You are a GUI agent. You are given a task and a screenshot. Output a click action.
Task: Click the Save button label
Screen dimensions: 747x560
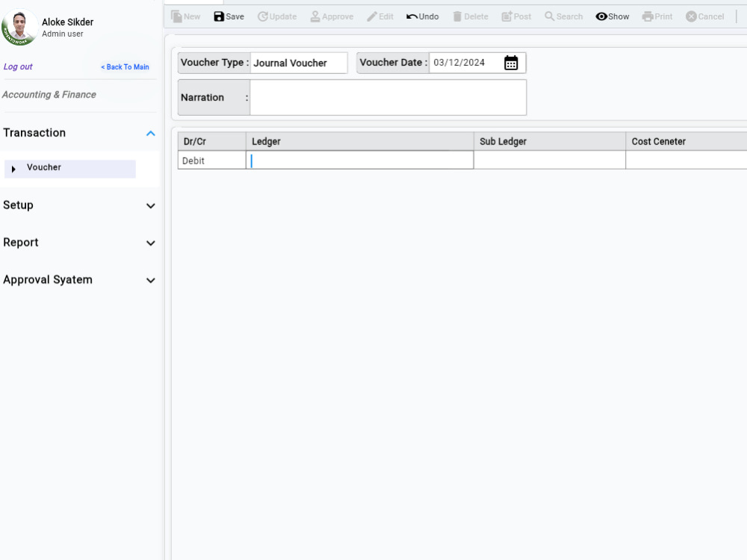235,16
